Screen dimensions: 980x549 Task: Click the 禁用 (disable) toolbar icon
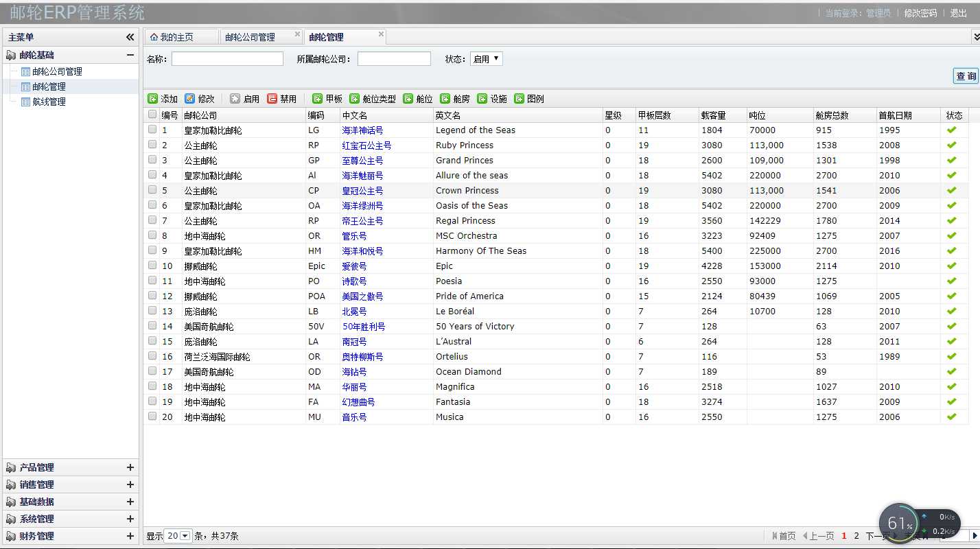tap(272, 99)
